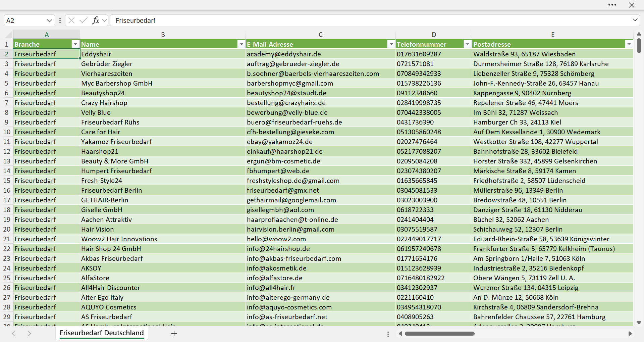This screenshot has height=342, width=644.
Task: Select phone number 0241404404
Action: [434, 219]
